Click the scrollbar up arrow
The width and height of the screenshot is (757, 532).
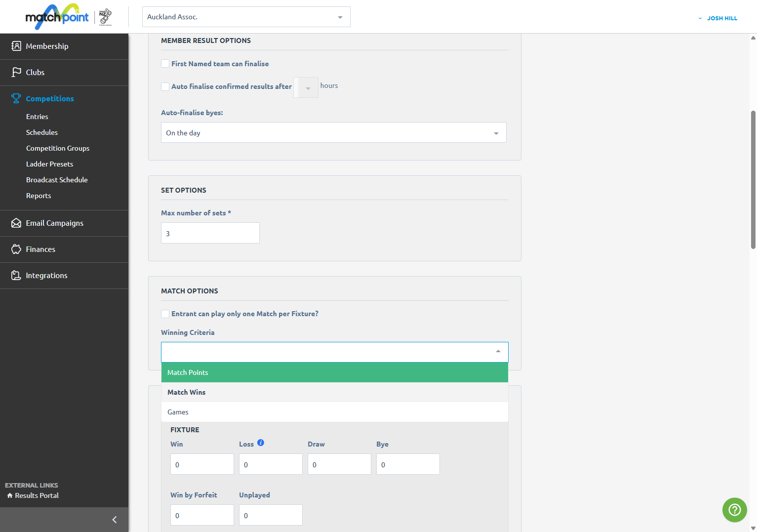(x=753, y=38)
